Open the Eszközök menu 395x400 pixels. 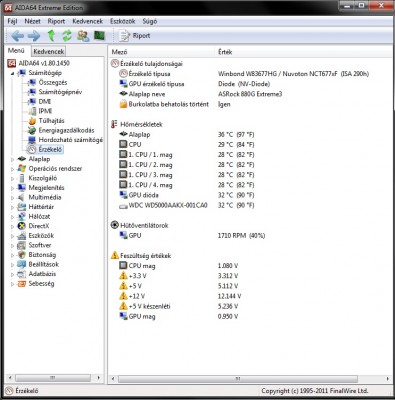click(123, 21)
